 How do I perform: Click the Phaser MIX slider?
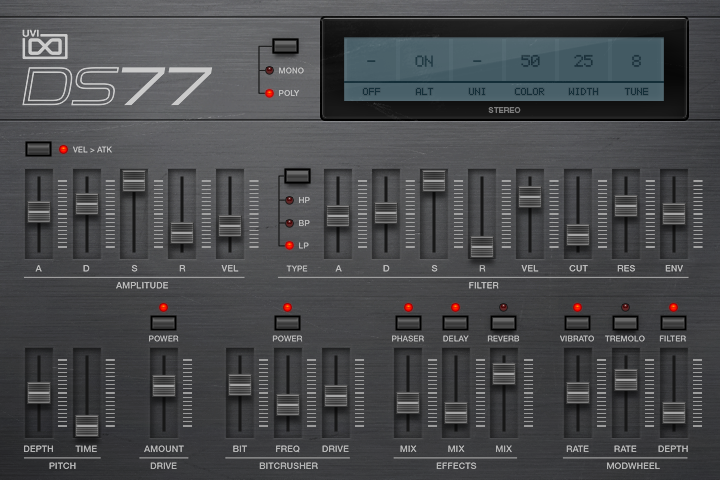tap(408, 402)
